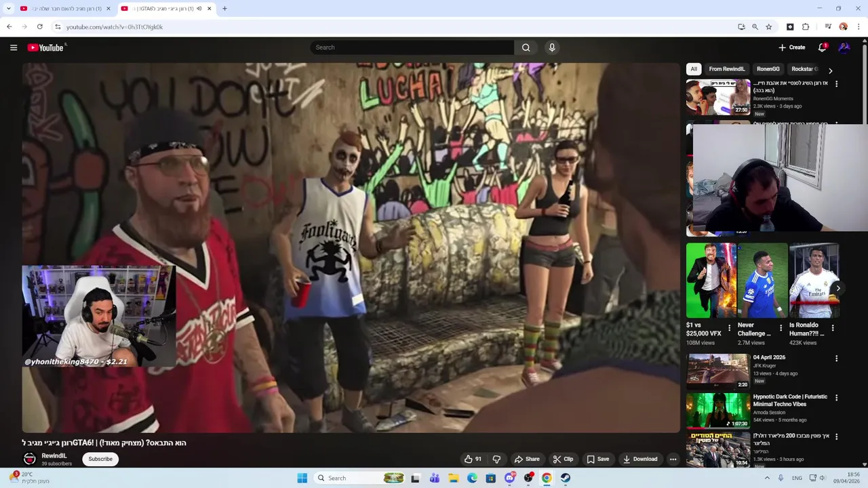This screenshot has height=488, width=868.
Task: Click the install app icon in address bar
Action: (741, 27)
